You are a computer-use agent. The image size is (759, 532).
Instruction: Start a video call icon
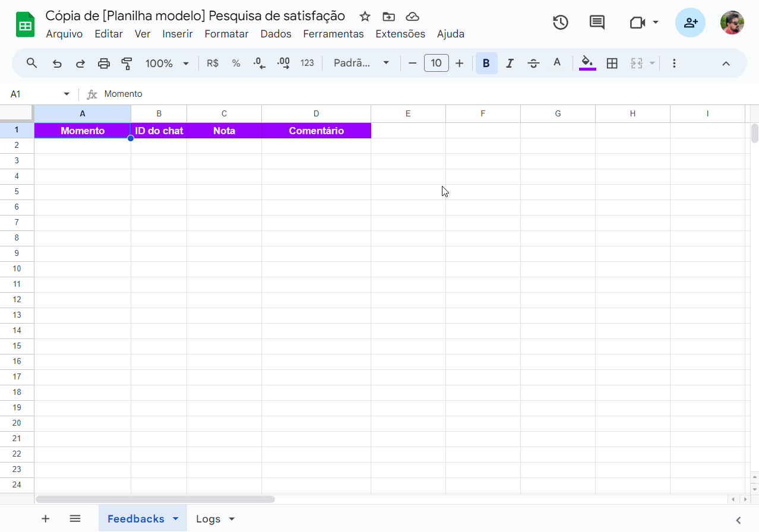637,23
